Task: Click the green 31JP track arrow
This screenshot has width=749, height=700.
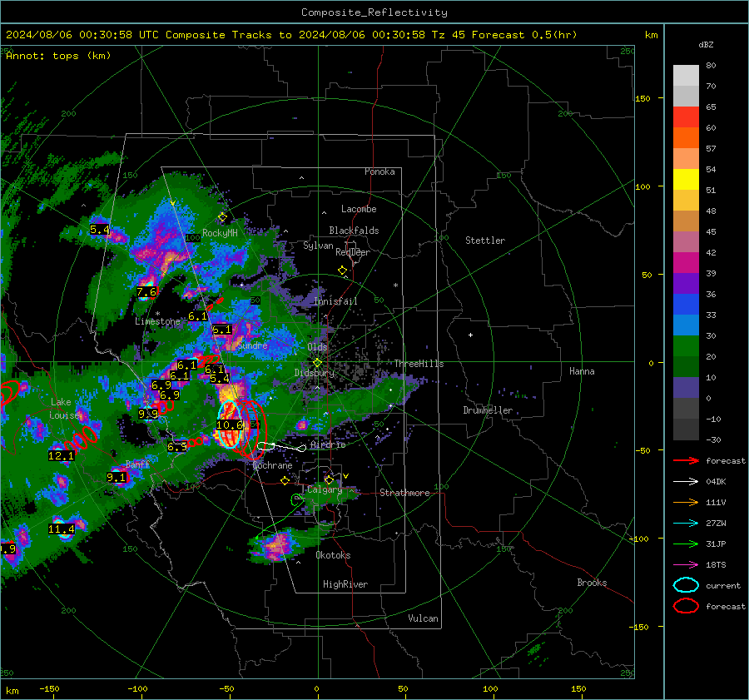Action: pyautogui.click(x=686, y=544)
